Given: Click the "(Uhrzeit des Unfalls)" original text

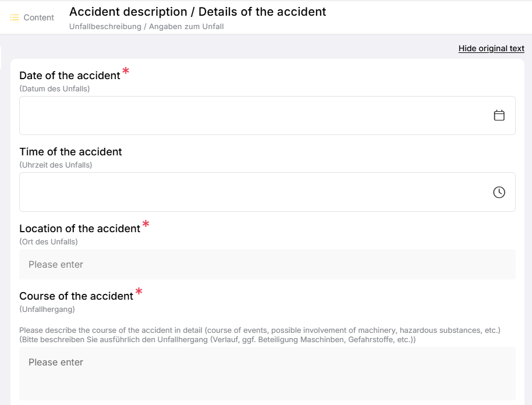Looking at the screenshot, I should tap(56, 165).
